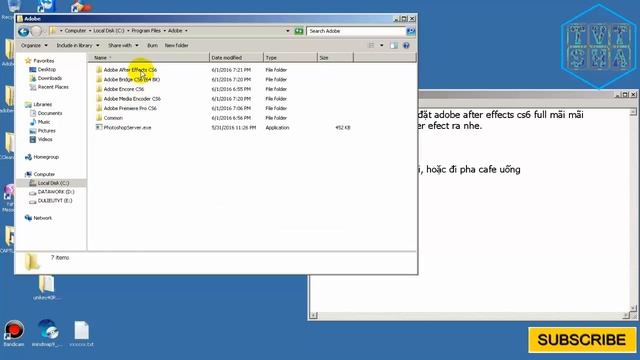Open the Include in library dropdown
This screenshot has height=360, width=640.
78,45
